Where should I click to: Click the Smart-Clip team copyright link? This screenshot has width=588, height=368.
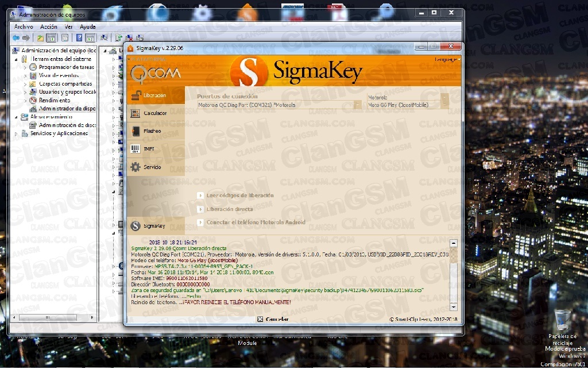click(x=423, y=320)
